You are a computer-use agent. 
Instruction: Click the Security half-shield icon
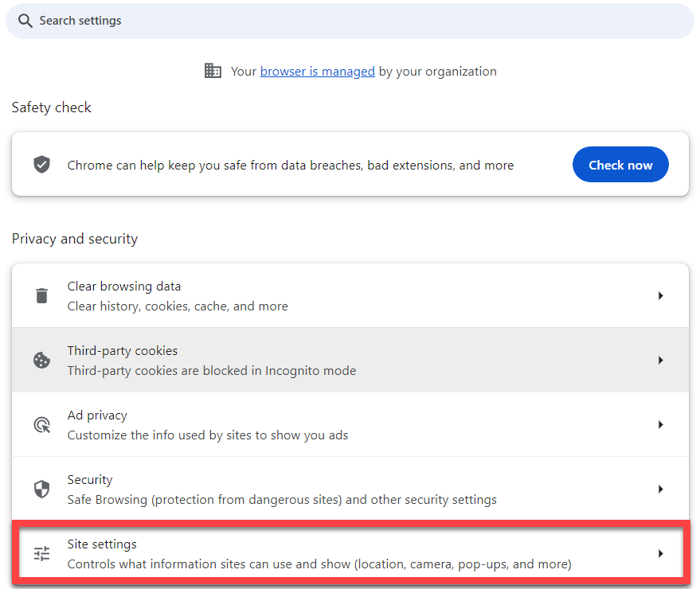42,489
